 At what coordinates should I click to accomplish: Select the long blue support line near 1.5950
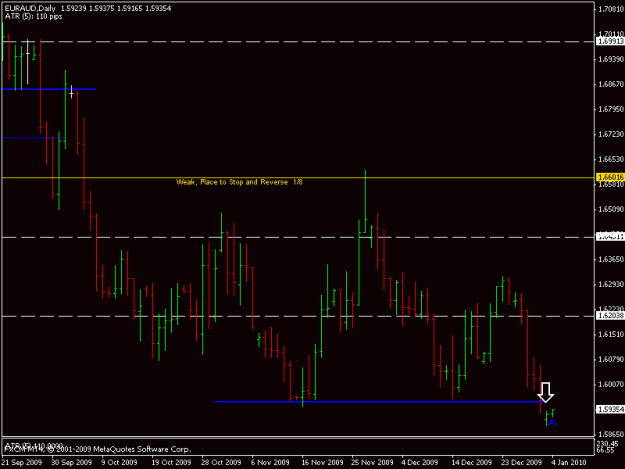pyautogui.click(x=378, y=402)
